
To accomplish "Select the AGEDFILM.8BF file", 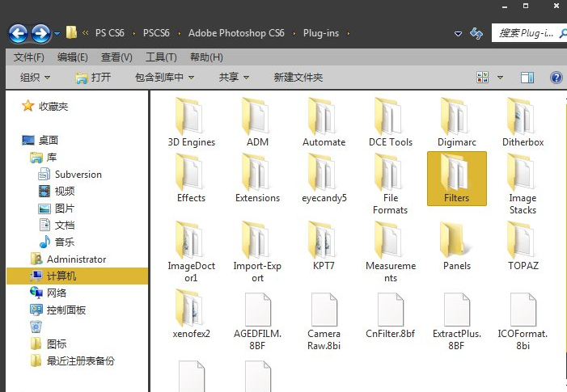I will tap(257, 320).
